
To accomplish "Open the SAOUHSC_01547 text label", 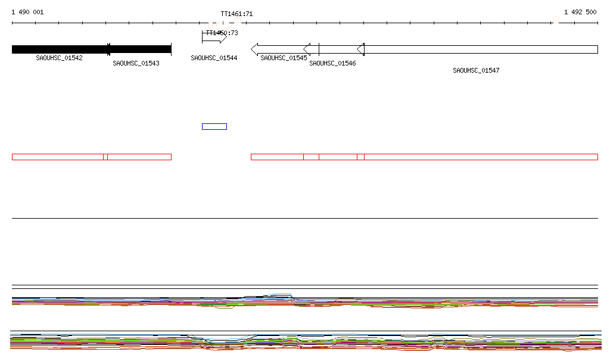I will (476, 70).
